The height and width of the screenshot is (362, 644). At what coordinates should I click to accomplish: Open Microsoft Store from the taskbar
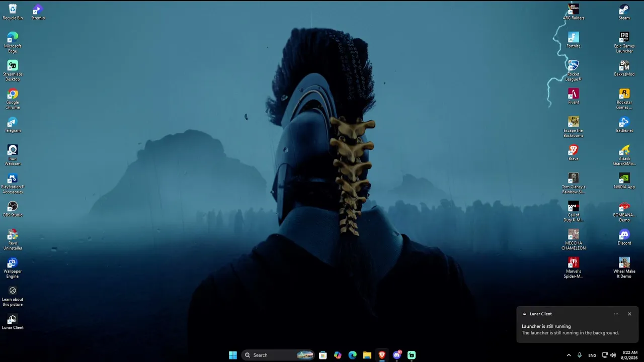(323, 355)
